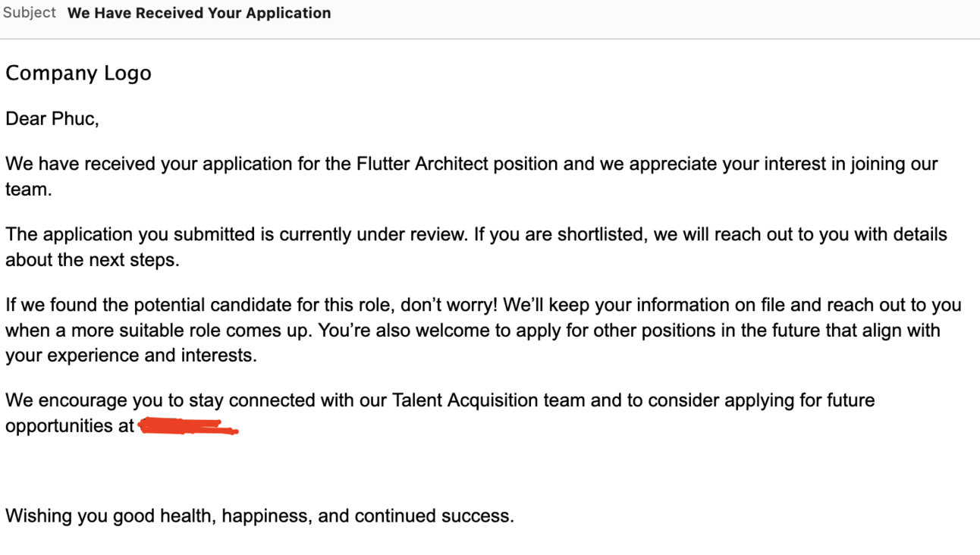Click the phrase "your experience and interests"
Screen dimensions: 980x555
[130, 356]
